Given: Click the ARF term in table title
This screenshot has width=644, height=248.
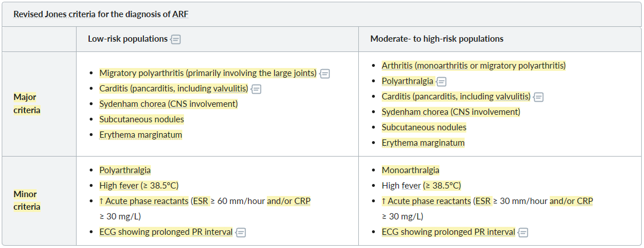Looking at the screenshot, I should [x=181, y=14].
